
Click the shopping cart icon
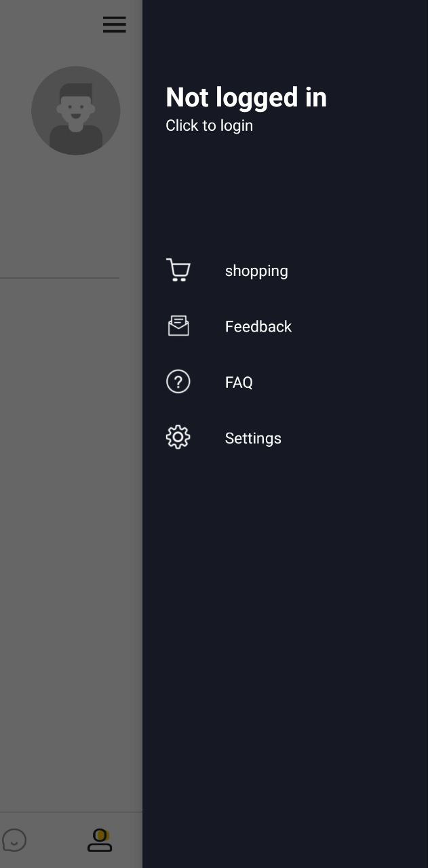point(178,271)
